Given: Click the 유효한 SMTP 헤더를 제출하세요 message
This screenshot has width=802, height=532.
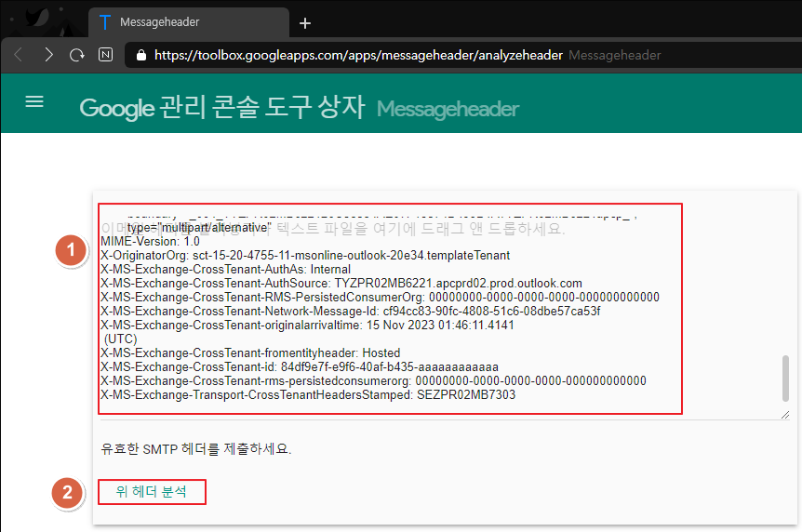Looking at the screenshot, I should click(196, 448).
